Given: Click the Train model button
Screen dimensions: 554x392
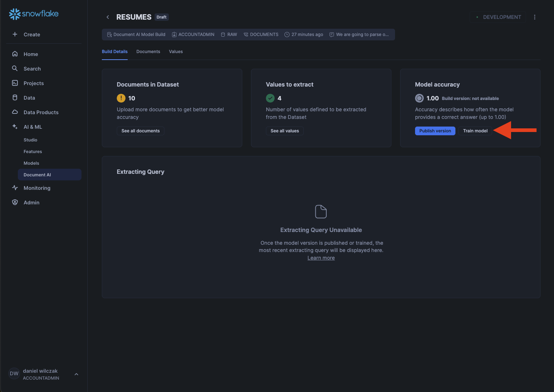Looking at the screenshot, I should coord(475,131).
